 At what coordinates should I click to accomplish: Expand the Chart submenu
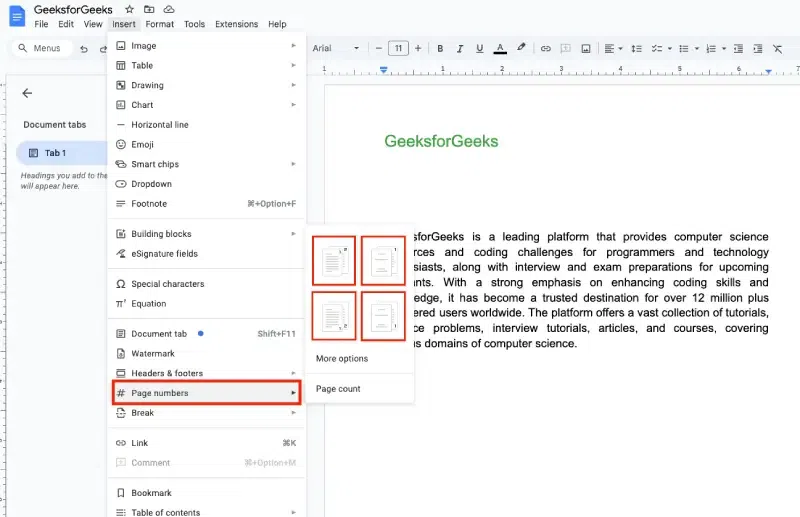pyautogui.click(x=206, y=105)
